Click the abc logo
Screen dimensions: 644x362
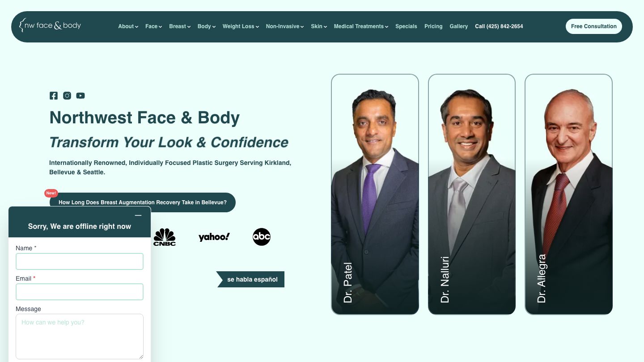point(262,237)
